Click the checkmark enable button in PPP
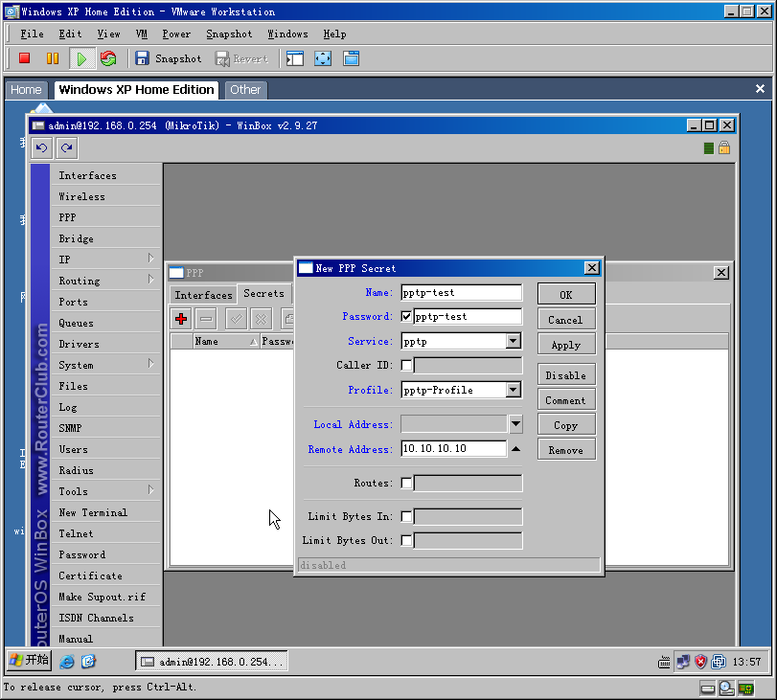 point(237,319)
